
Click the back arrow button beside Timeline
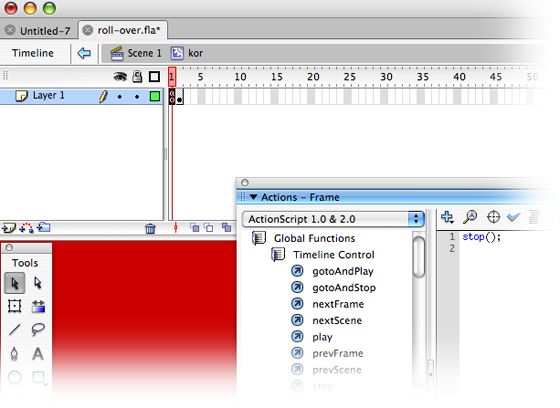(x=84, y=53)
